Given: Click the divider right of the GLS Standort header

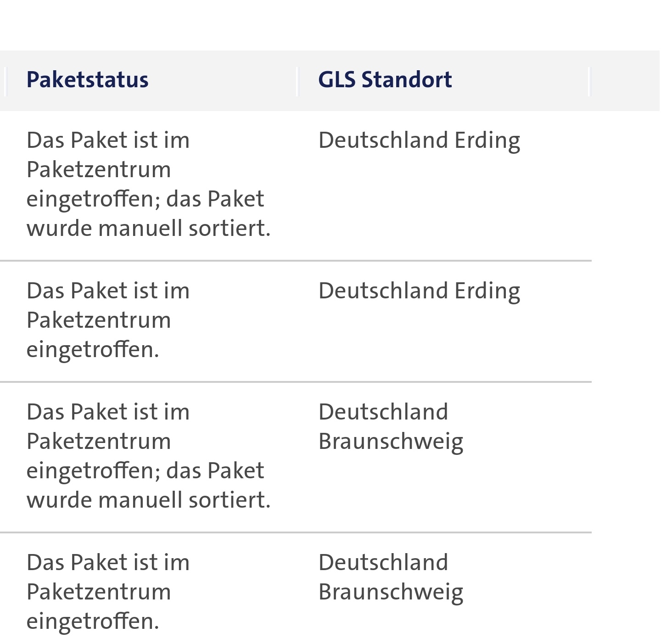Looking at the screenshot, I should point(589,81).
